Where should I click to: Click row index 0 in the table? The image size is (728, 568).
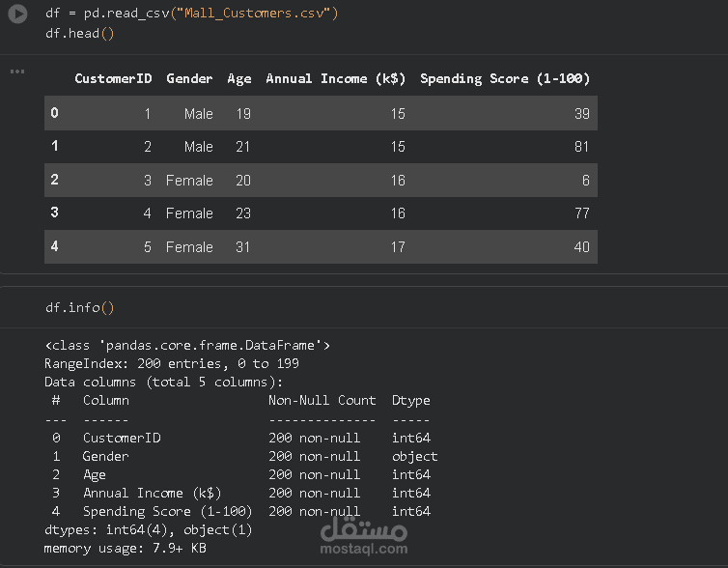pos(55,113)
